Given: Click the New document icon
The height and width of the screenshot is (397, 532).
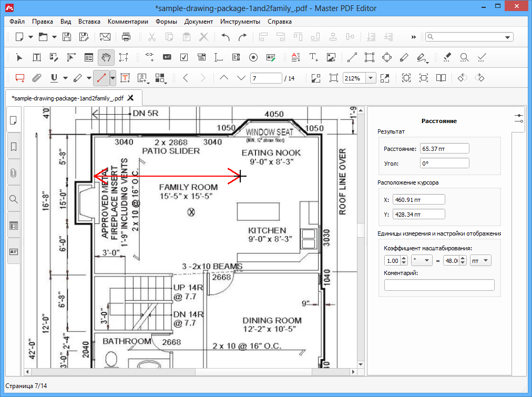Looking at the screenshot, I should point(19,37).
